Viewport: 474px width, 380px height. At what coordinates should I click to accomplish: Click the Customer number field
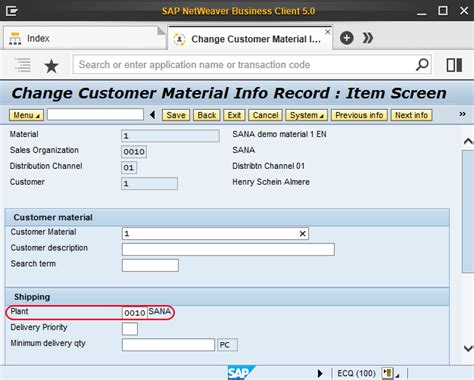[149, 183]
